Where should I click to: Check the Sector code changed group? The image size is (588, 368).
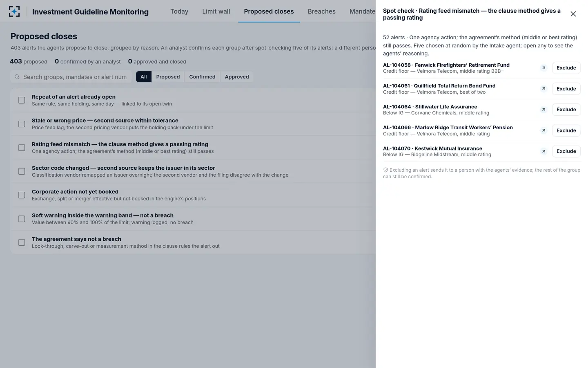pyautogui.click(x=22, y=171)
